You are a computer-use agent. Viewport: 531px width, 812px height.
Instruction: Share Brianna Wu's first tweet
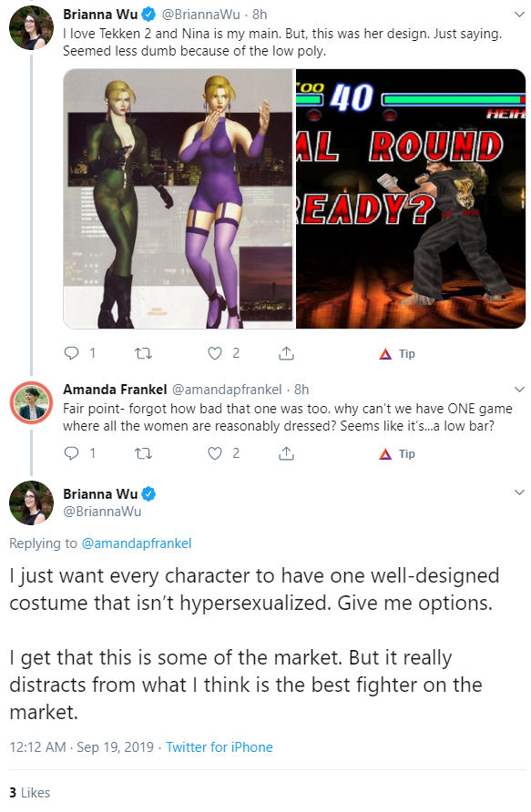coord(286,354)
